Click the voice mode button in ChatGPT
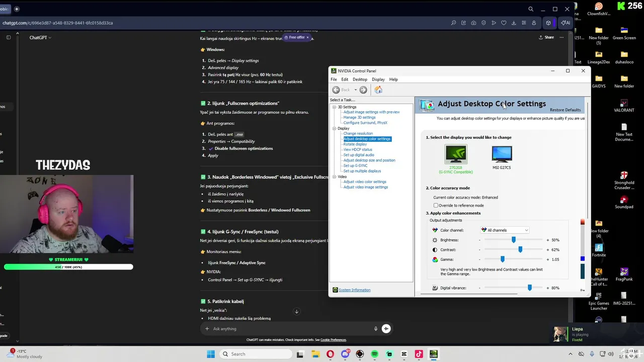 pos(386,329)
